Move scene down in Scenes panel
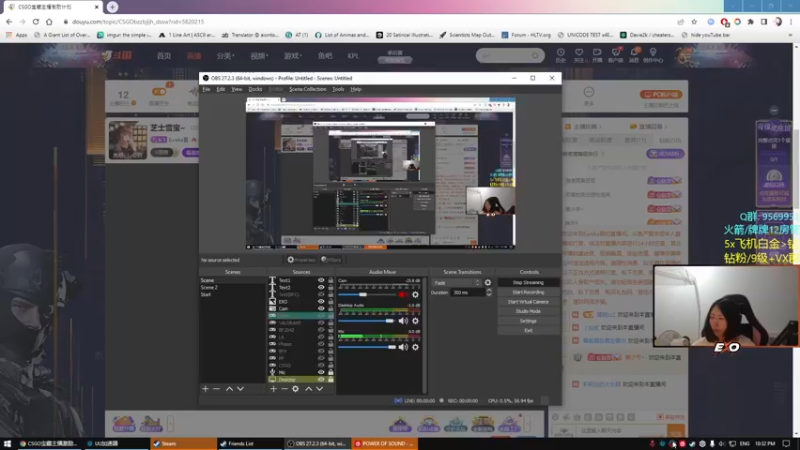This screenshot has width=800, height=450. [240, 389]
